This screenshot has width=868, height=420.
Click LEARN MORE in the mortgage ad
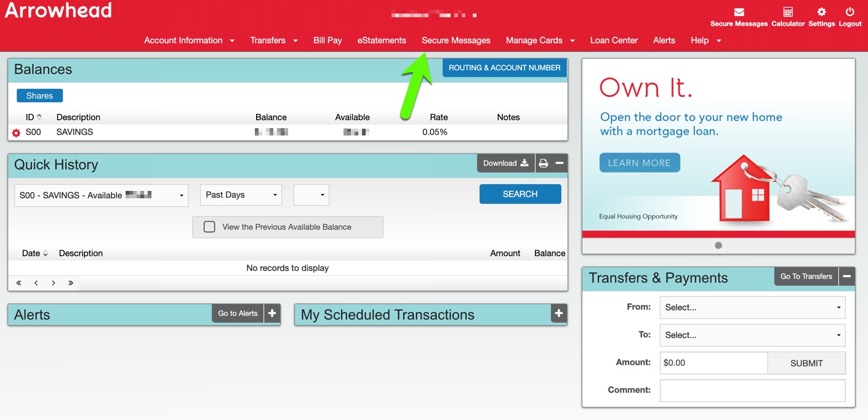(x=640, y=162)
